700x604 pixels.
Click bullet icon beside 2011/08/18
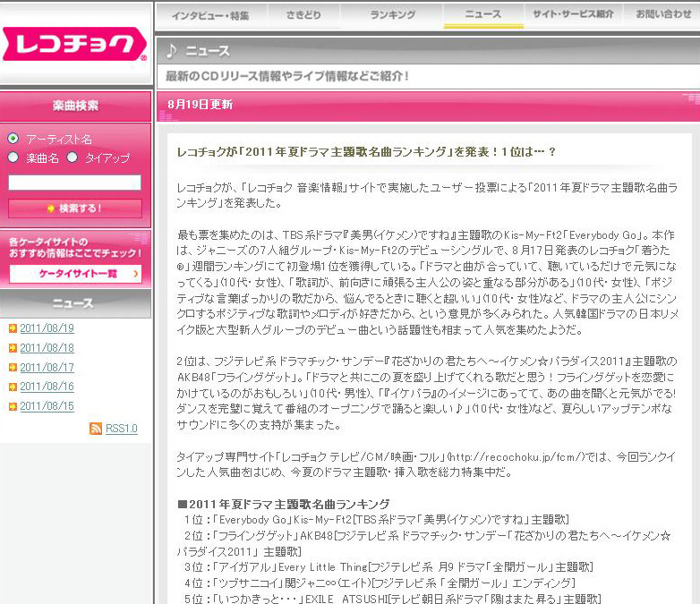13,348
